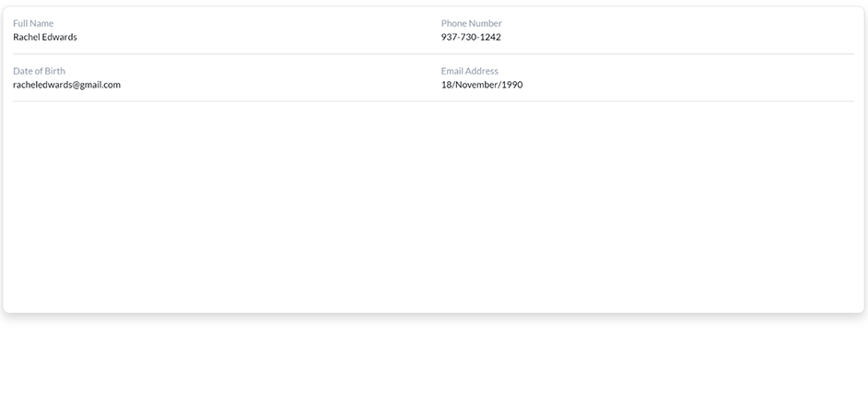Click the word "Birth" in the label

pos(54,71)
